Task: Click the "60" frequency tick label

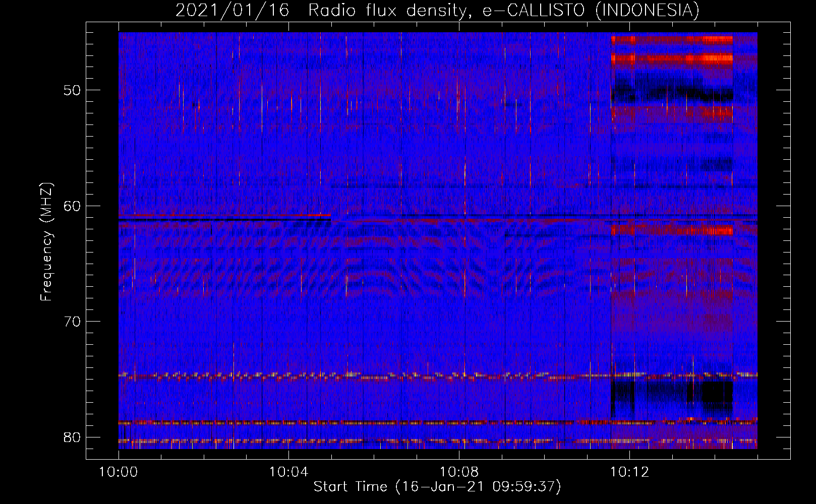Action: coord(73,206)
